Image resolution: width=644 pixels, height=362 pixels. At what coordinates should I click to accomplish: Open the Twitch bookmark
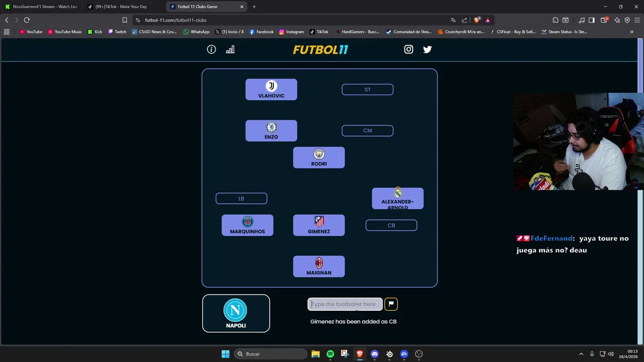point(117,32)
